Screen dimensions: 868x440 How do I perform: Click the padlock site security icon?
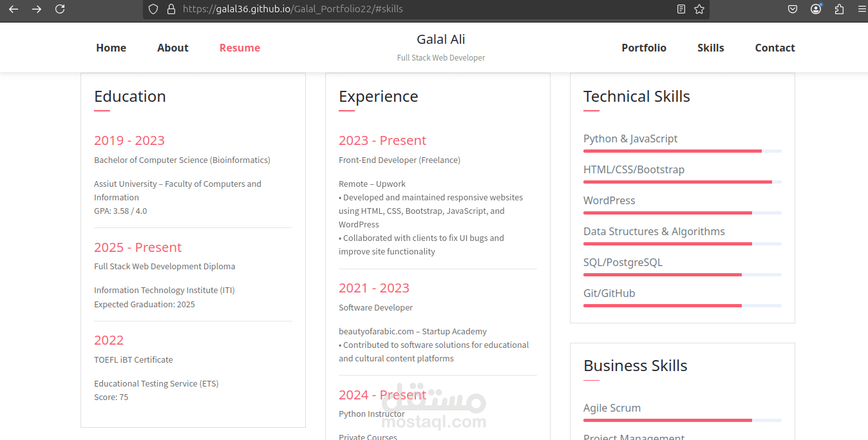(x=171, y=9)
